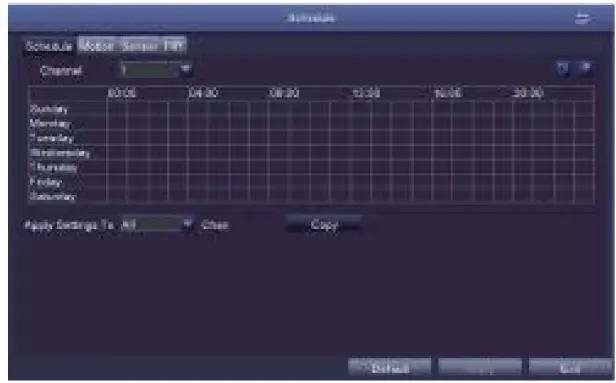Click the 16:00 time header

pos(447,93)
